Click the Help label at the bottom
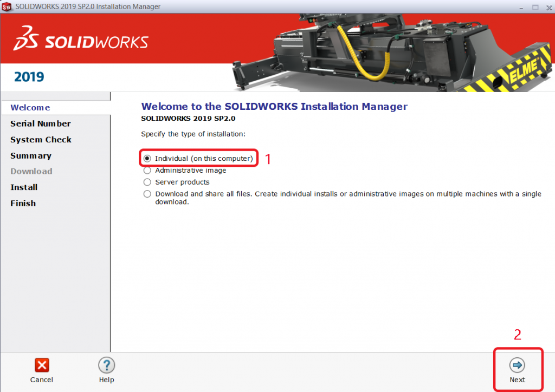 (107, 380)
